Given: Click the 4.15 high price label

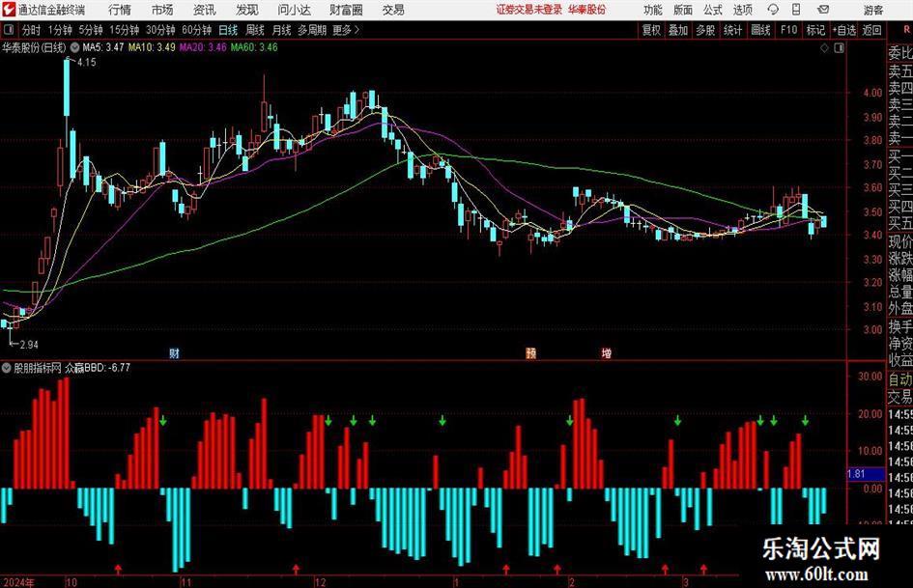Looking at the screenshot, I should click(86, 62).
